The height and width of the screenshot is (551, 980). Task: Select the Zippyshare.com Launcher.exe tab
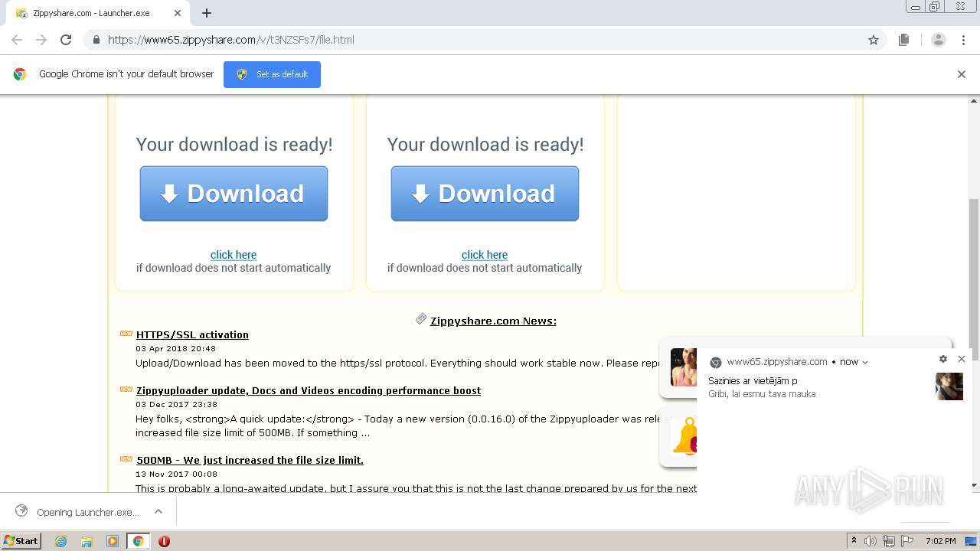pyautogui.click(x=98, y=13)
